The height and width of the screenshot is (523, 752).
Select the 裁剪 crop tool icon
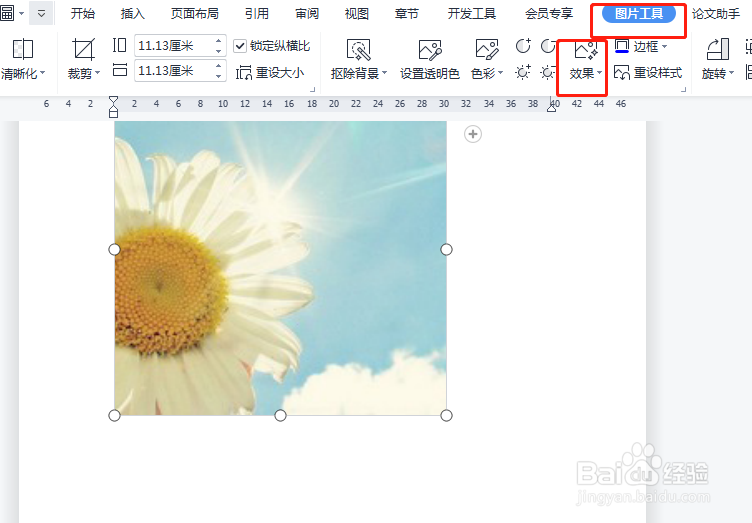click(83, 49)
